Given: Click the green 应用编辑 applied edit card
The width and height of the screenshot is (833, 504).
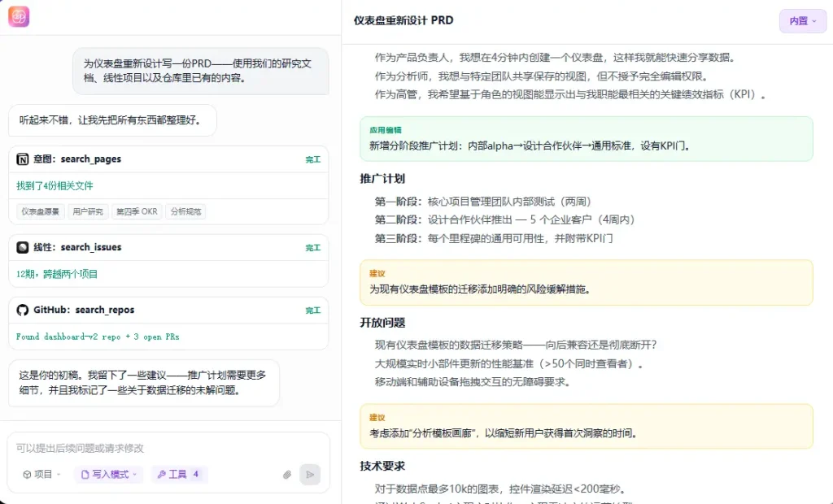Looking at the screenshot, I should point(586,138).
